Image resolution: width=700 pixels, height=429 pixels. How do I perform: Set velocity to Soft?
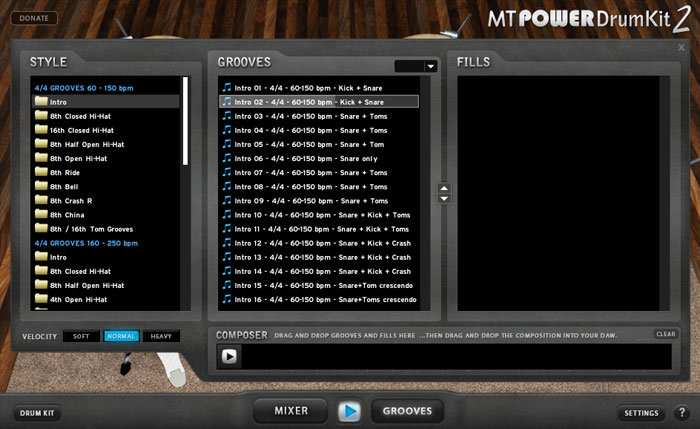point(81,336)
